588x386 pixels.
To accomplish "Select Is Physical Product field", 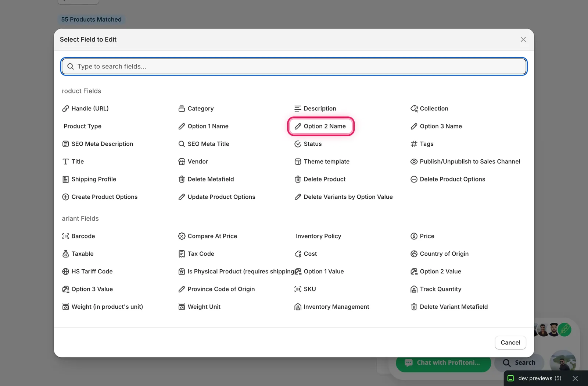I will click(x=236, y=272).
